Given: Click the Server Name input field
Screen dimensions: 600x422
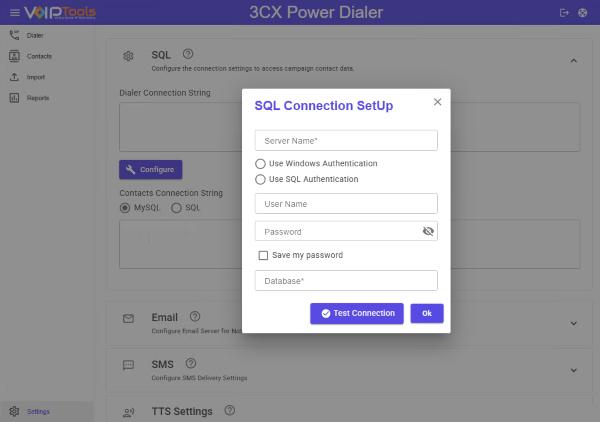Looking at the screenshot, I should coord(346,140).
